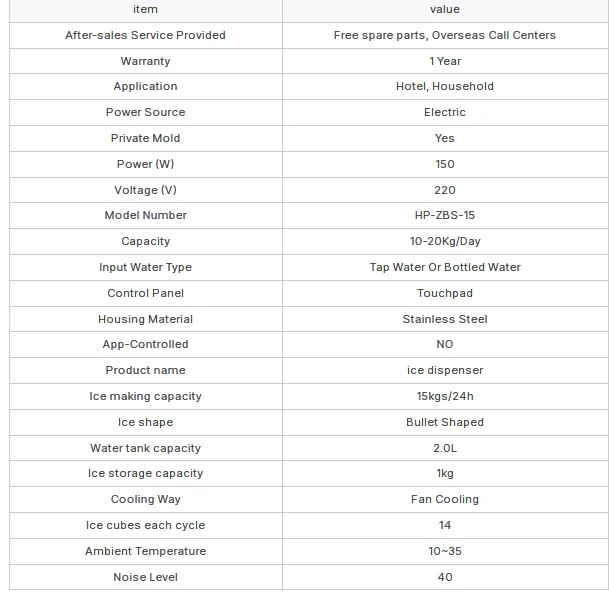Click the 'App-Controlled' row label
609x592 pixels.
[145, 344]
